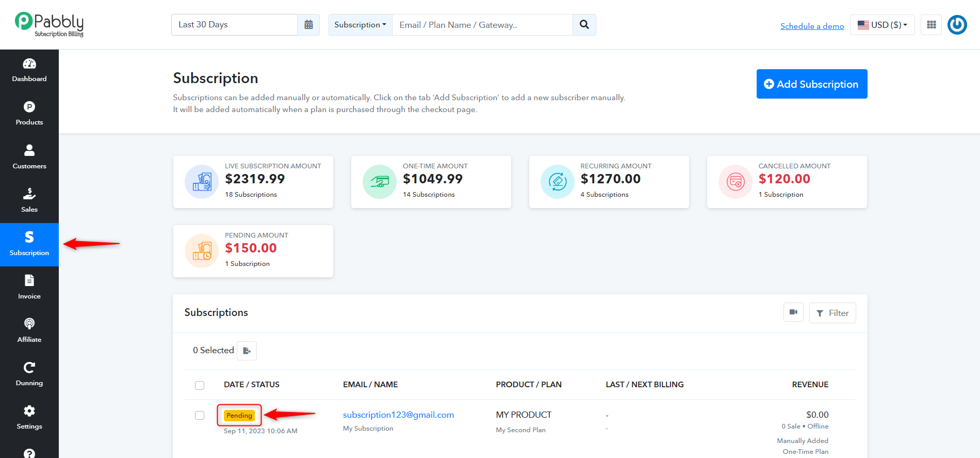Toggle the select-all checkbox in table header
Viewport: 980px width, 458px height.
click(x=200, y=385)
